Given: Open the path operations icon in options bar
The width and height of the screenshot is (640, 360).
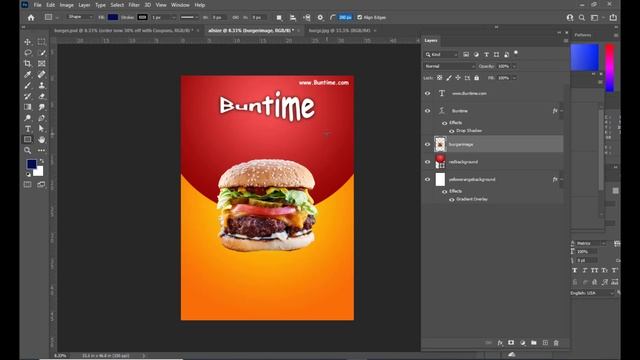Looking at the screenshot, I should click(x=279, y=18).
